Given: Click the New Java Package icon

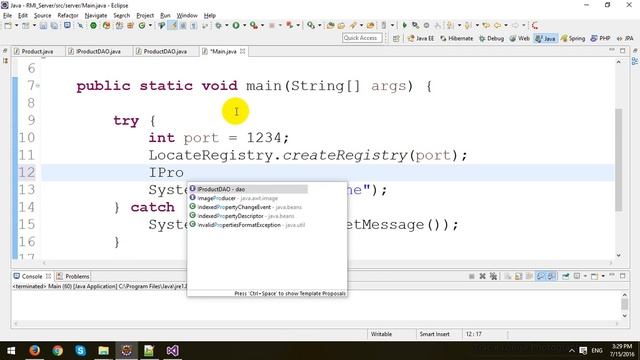Looking at the screenshot, I should click(x=131, y=25).
